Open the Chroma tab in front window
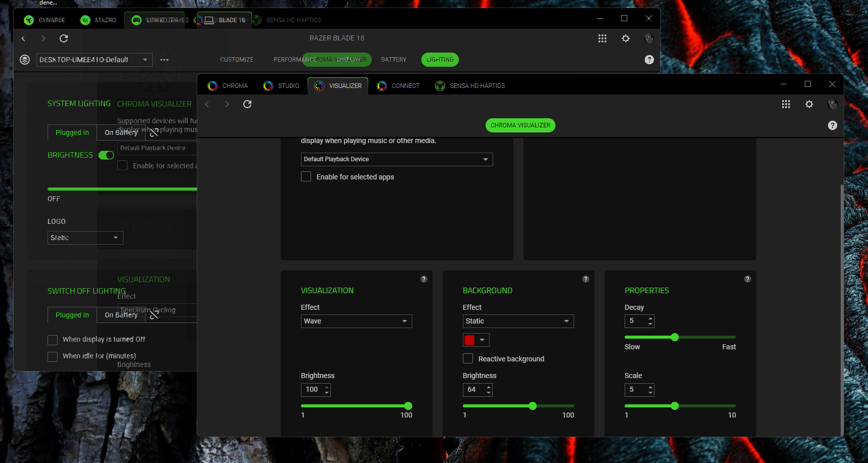The height and width of the screenshot is (463, 868). click(228, 86)
